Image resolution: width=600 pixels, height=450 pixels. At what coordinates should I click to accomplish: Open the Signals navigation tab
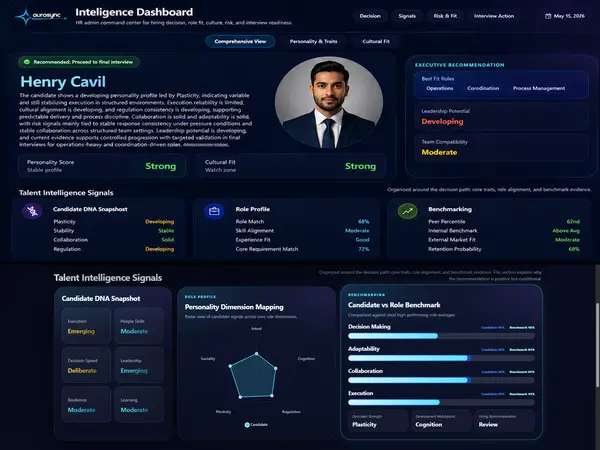[x=407, y=16]
